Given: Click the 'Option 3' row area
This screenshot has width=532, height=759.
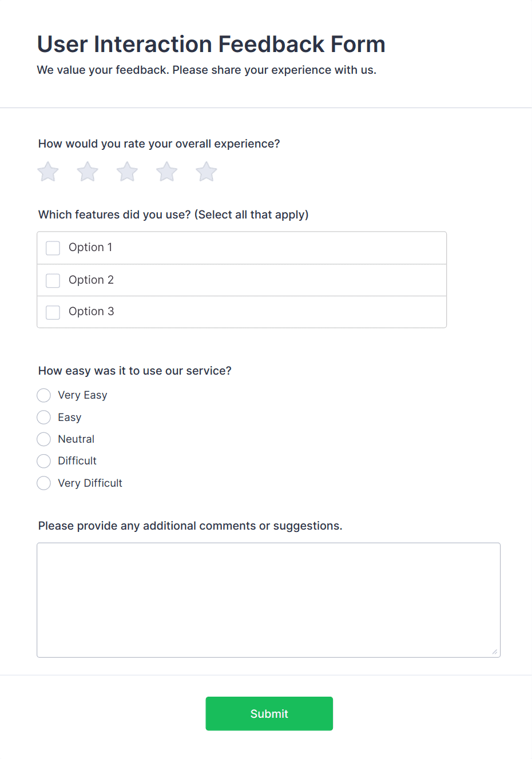Looking at the screenshot, I should click(x=240, y=312).
